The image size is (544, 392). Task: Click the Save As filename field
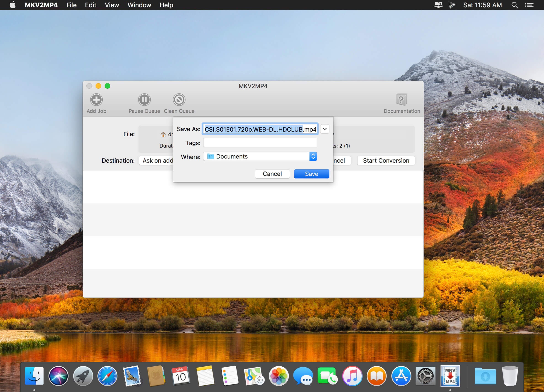pyautogui.click(x=260, y=129)
